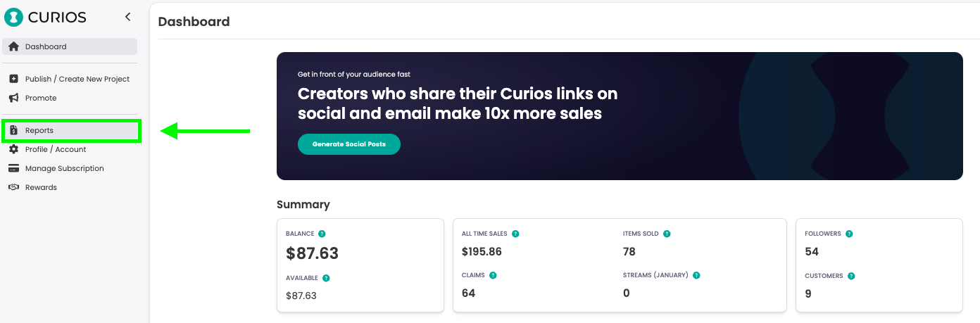Viewport: 980px width, 323px height.
Task: Click the Curios logo icon
Action: 14,18
